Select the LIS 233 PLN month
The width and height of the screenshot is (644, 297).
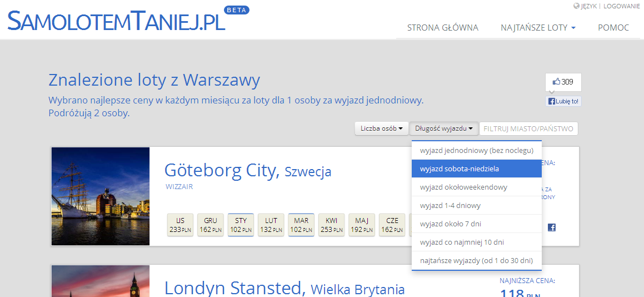coord(180,225)
